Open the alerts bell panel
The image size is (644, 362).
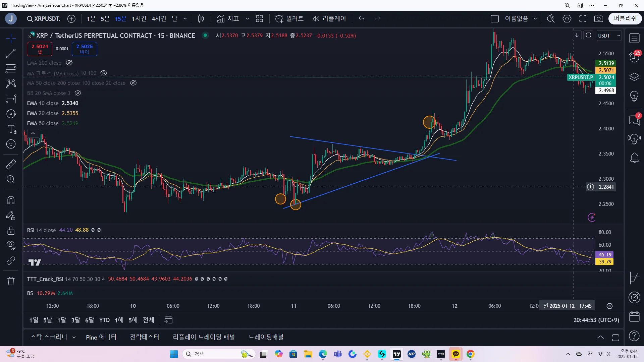click(x=634, y=158)
